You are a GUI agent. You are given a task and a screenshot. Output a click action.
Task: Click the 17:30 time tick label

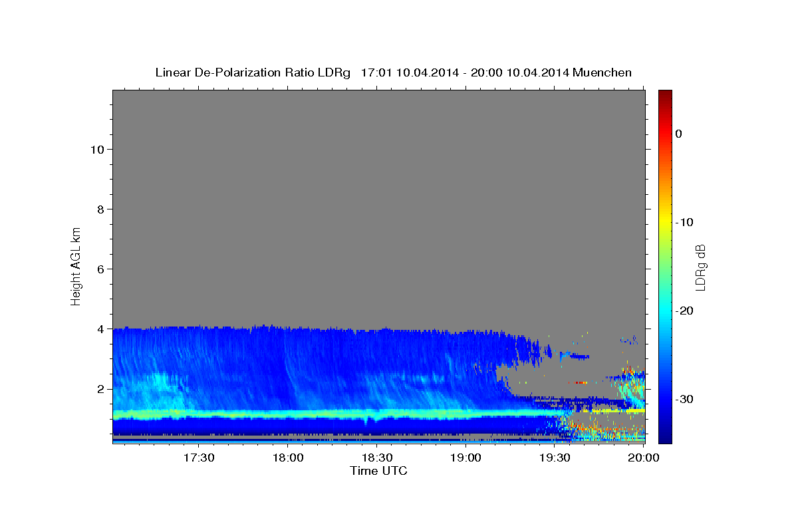pos(199,458)
